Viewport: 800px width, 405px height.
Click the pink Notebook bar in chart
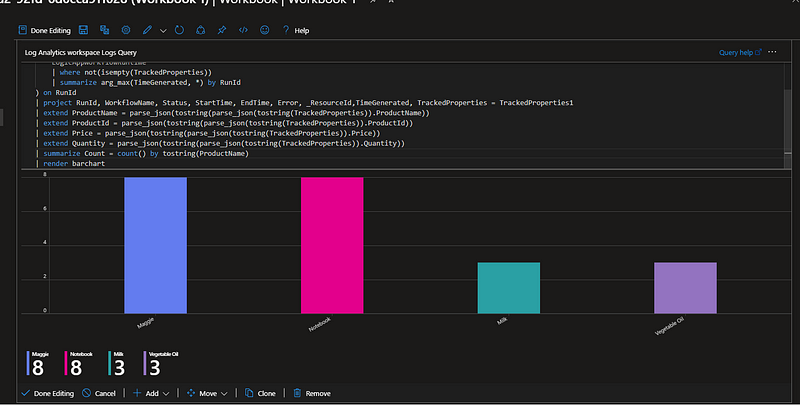tap(332, 245)
